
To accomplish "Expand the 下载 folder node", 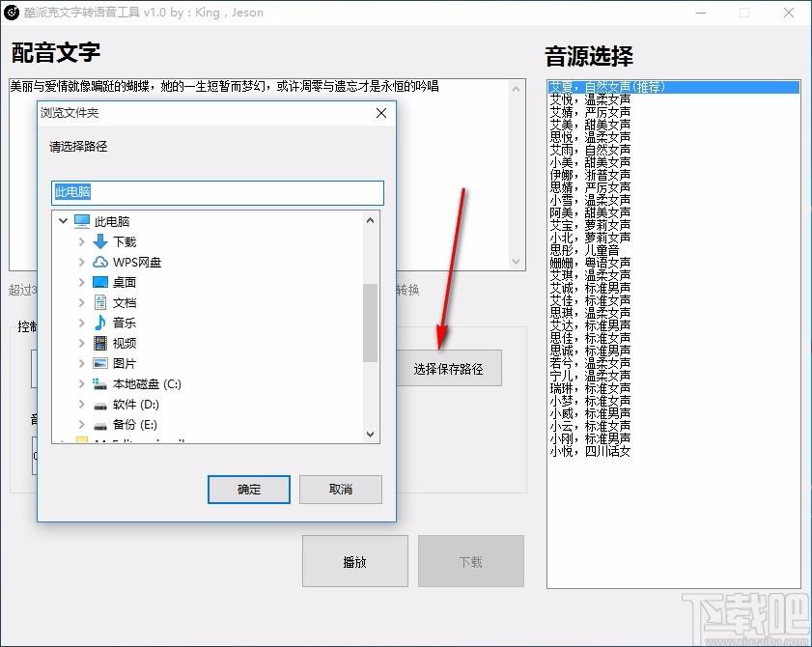I will (x=81, y=241).
